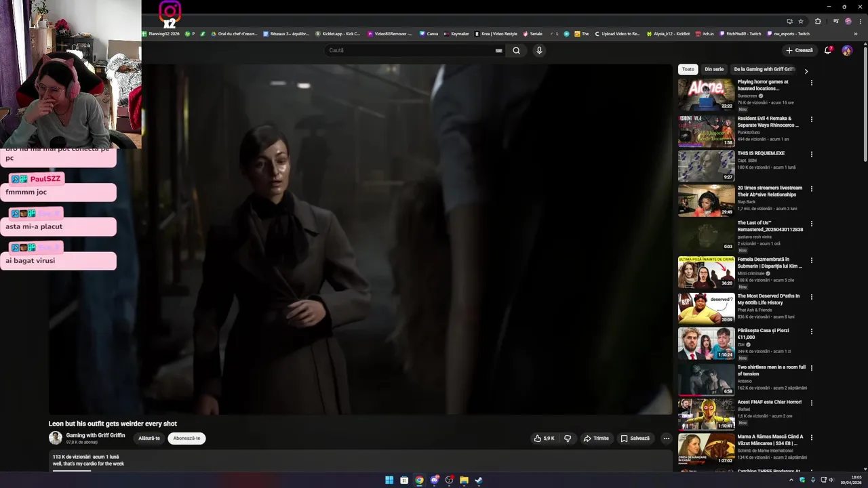Share video with Trimite button

[x=596, y=439]
